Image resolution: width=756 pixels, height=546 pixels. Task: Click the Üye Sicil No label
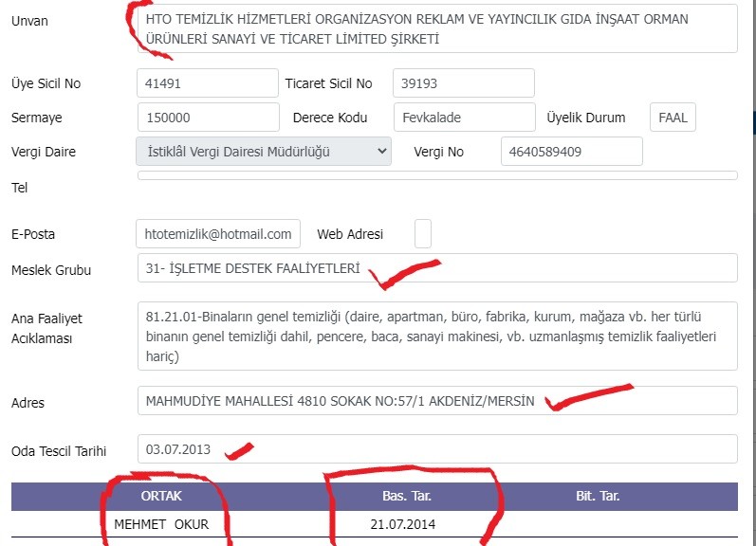[46, 83]
